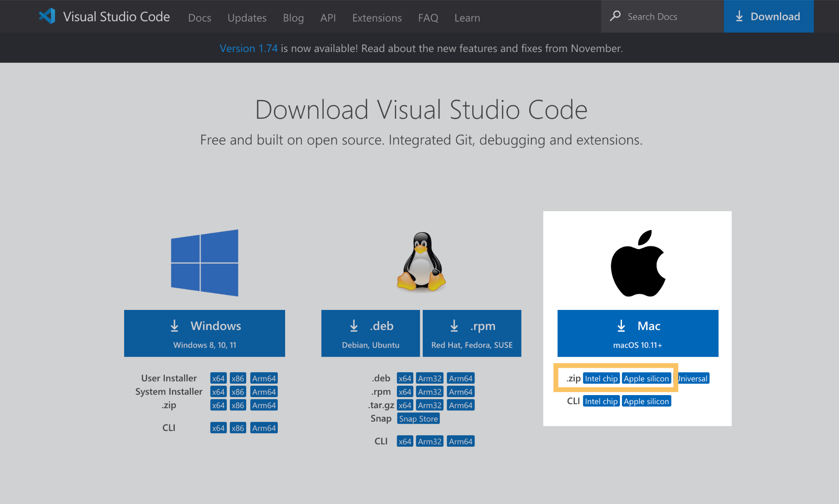Click the download arrow on the Mac button
This screenshot has height=504, width=839.
(621, 326)
